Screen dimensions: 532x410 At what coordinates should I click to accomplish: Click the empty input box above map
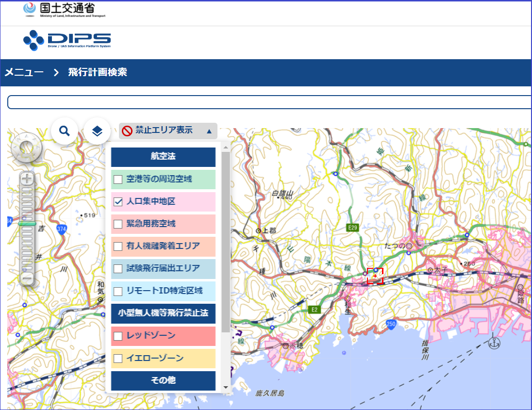pyautogui.click(x=269, y=102)
